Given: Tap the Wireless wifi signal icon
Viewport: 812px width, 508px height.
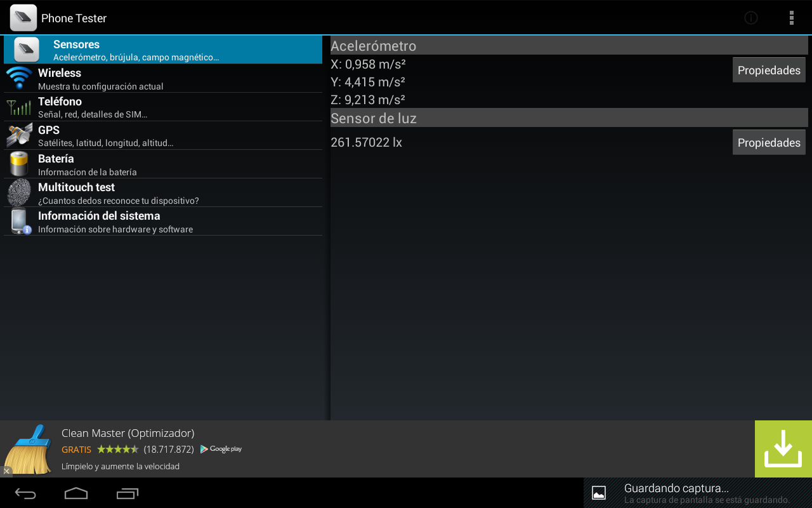Looking at the screenshot, I should point(19,78).
